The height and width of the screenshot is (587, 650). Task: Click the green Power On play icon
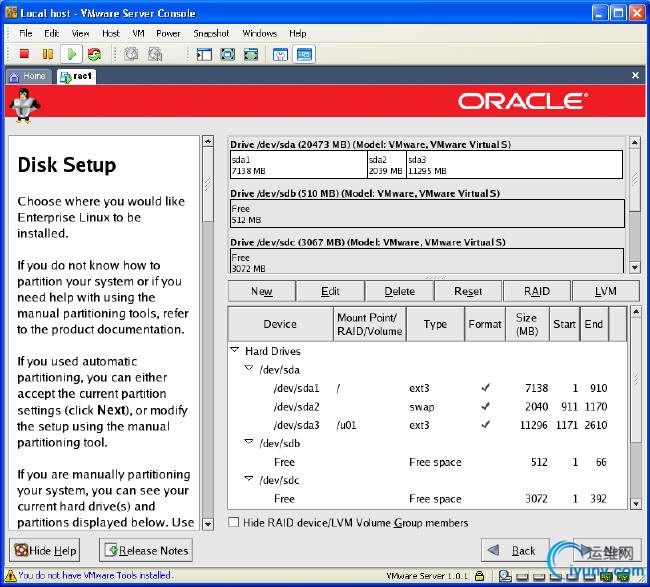point(71,54)
